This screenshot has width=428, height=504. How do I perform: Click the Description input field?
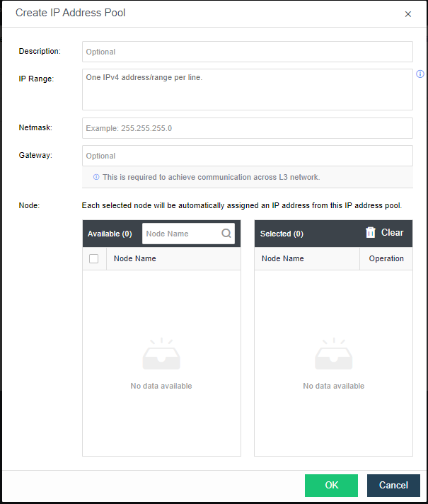pyautogui.click(x=247, y=52)
